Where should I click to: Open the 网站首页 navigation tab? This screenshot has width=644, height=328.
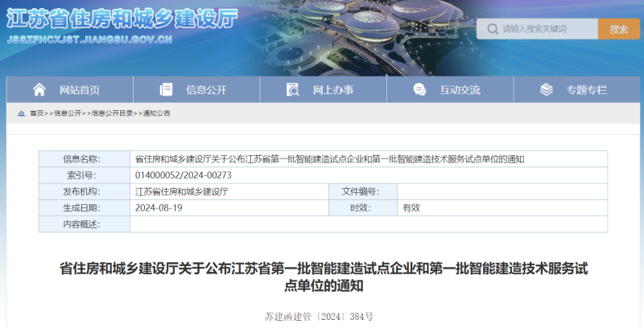pyautogui.click(x=79, y=89)
